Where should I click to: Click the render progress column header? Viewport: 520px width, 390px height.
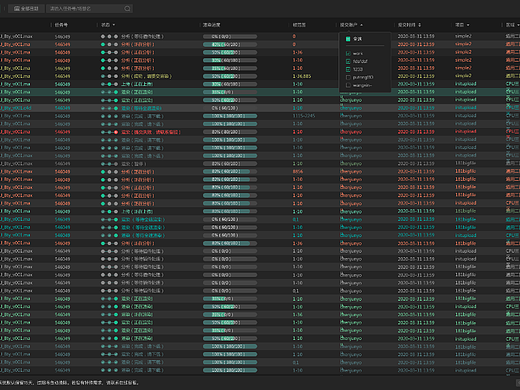coord(212,25)
